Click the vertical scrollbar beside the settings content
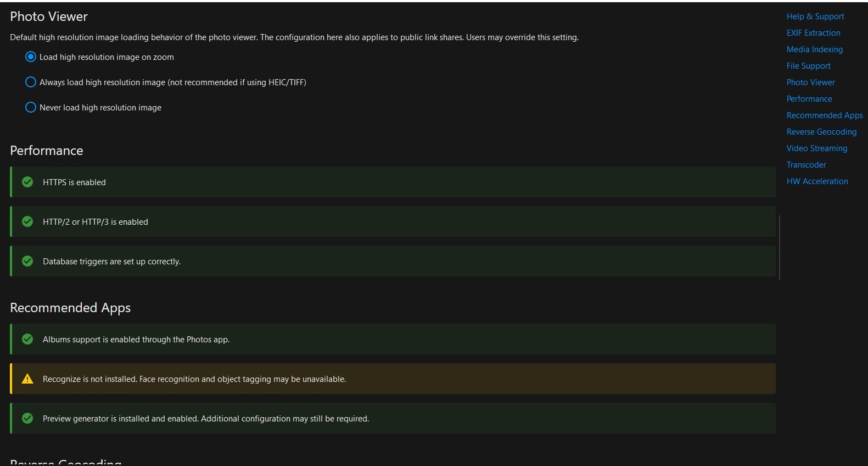Image resolution: width=868 pixels, height=466 pixels. 780,247
